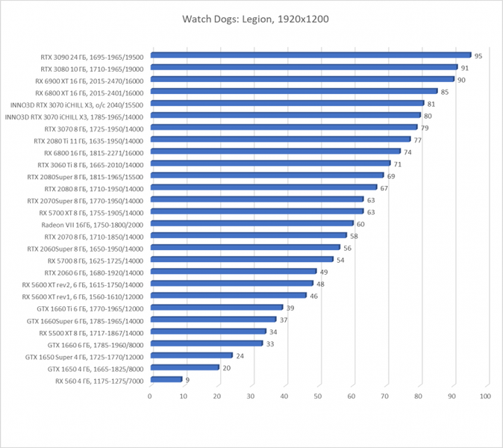The image size is (503, 448).
Task: Click the RTX 2080 Ti 11 ГБ label
Action: point(89,141)
